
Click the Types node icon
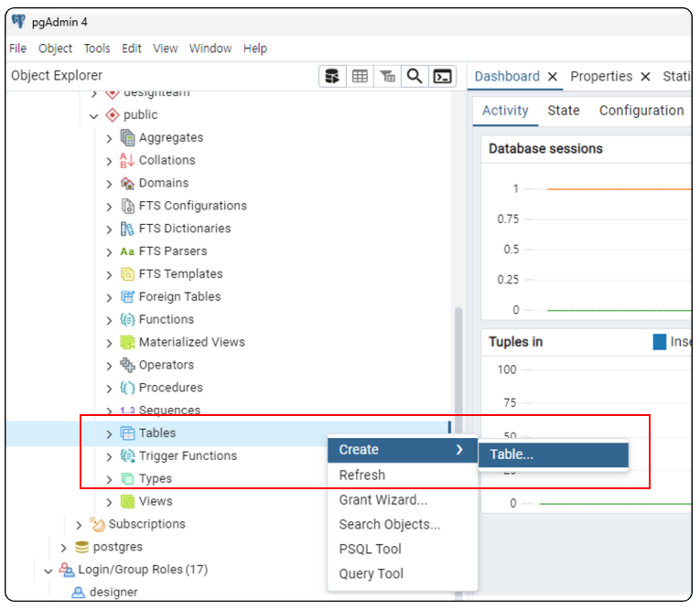127,479
